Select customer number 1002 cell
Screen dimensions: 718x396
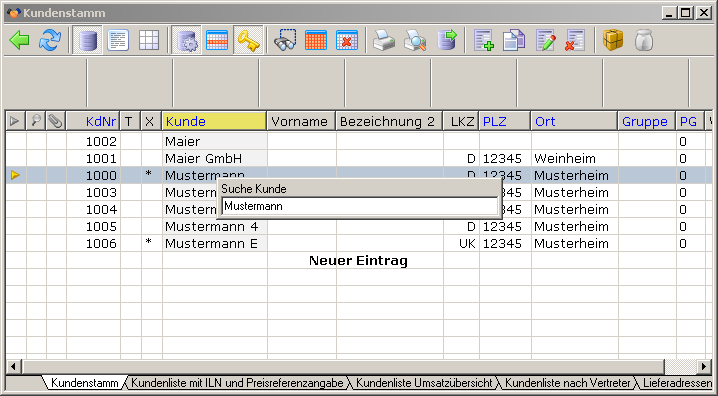coord(93,141)
